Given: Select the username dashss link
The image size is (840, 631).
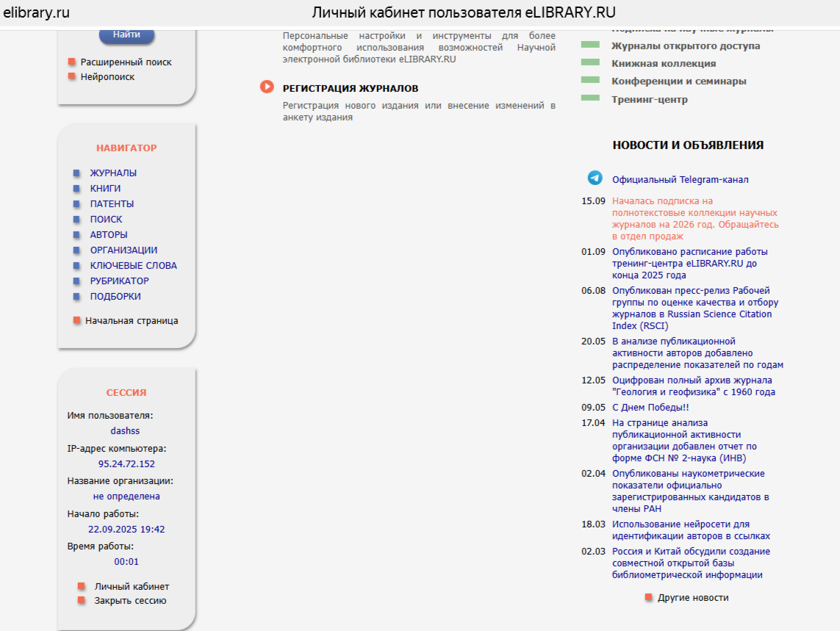Looking at the screenshot, I should [x=125, y=431].
